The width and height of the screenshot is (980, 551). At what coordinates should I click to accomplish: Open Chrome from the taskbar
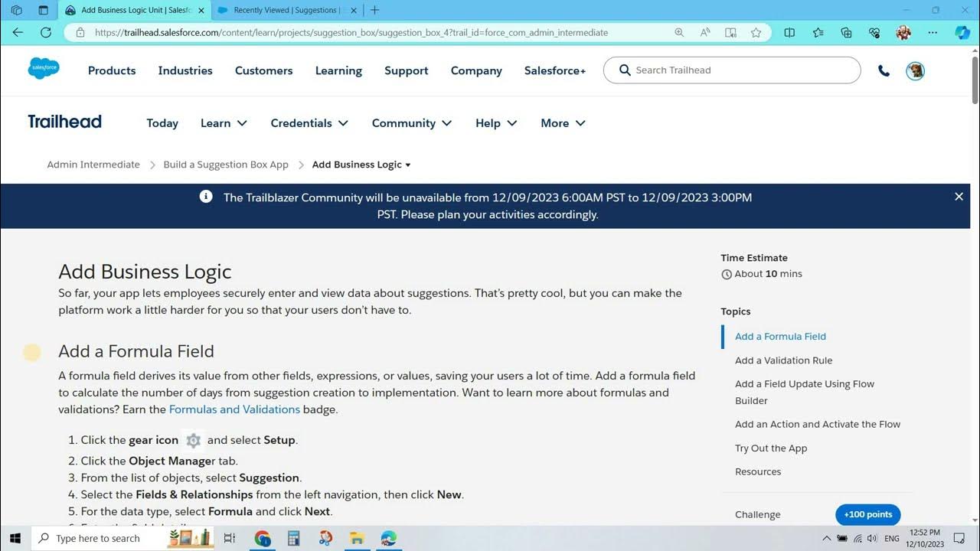point(263,539)
